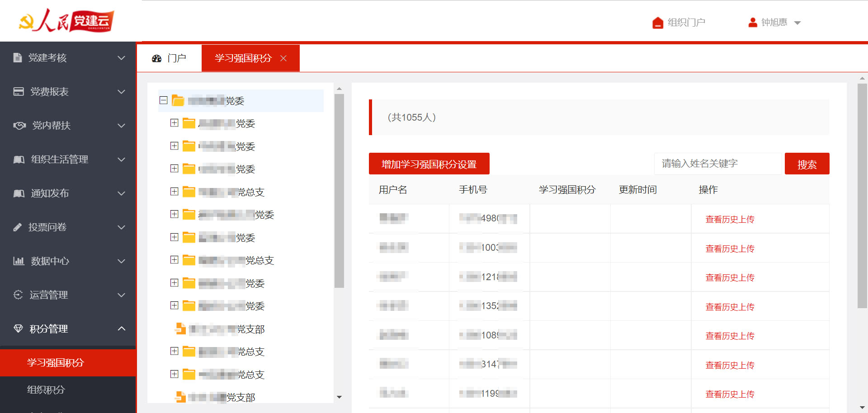Viewport: 868px width, 413px height.
Task: Click the 人民党建云 logo
Action: click(x=66, y=20)
